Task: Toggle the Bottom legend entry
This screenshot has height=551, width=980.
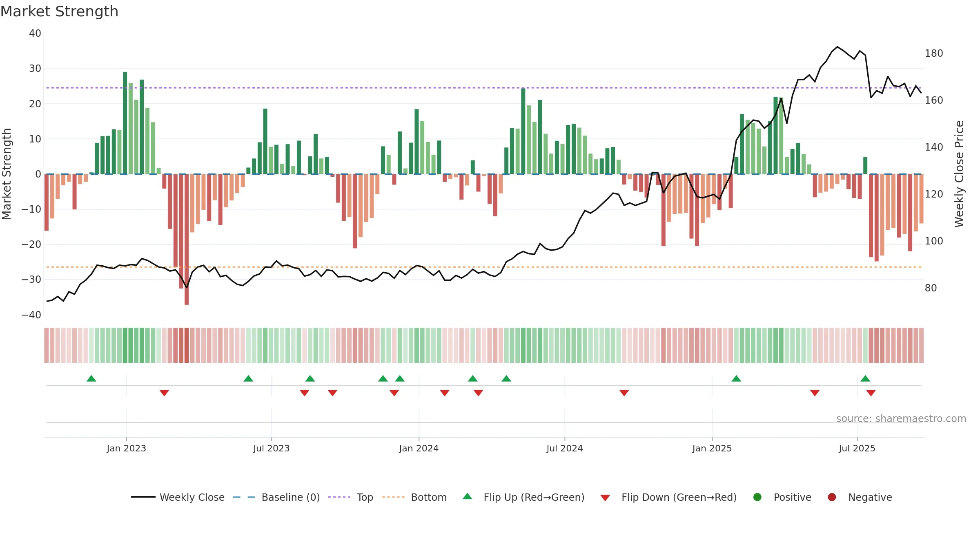Action: click(414, 497)
